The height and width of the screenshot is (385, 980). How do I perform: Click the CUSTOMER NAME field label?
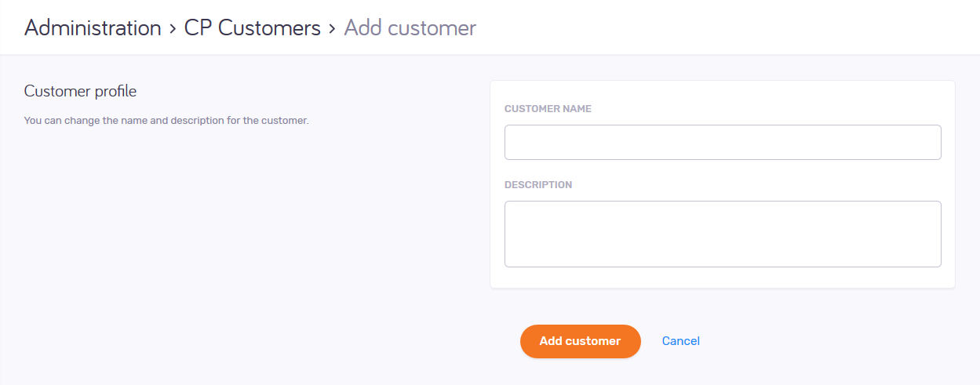click(x=548, y=109)
